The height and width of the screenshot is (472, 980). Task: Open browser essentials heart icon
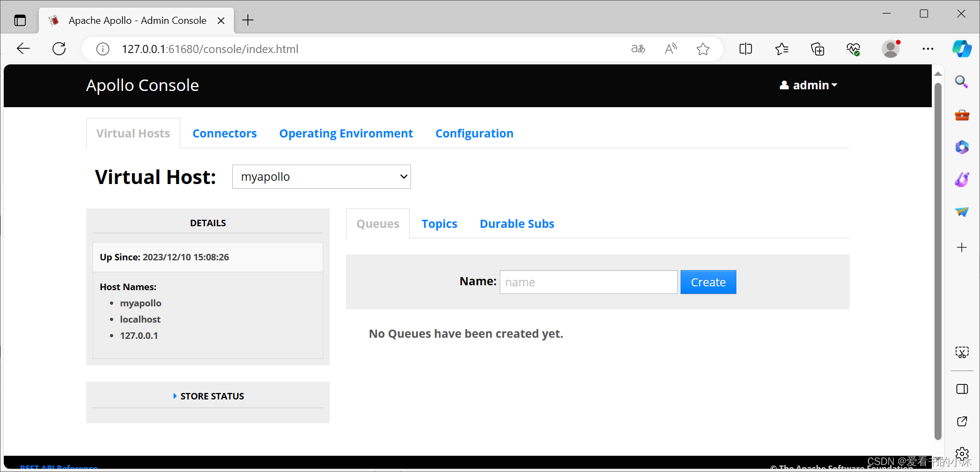853,49
